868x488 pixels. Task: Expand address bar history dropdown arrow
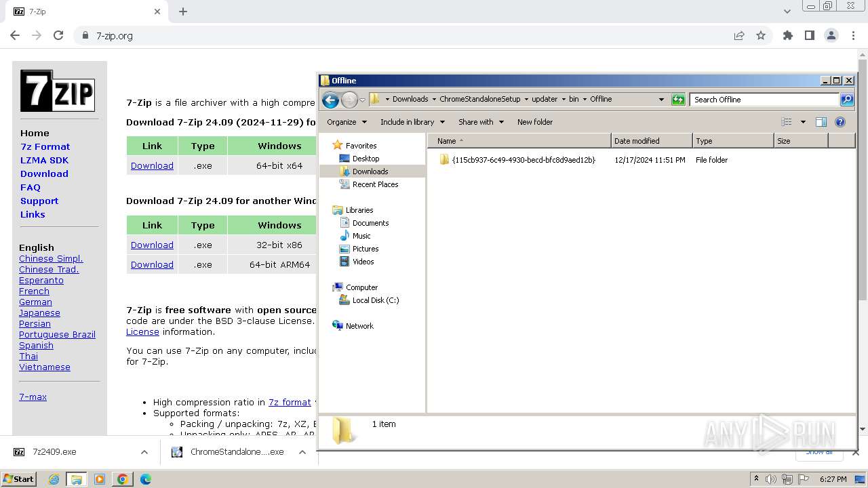pyautogui.click(x=661, y=100)
